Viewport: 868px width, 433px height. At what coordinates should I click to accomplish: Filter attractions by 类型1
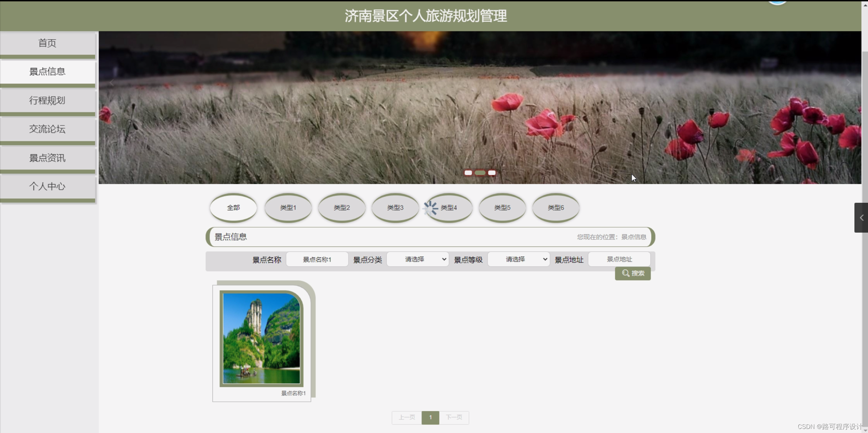(x=288, y=208)
